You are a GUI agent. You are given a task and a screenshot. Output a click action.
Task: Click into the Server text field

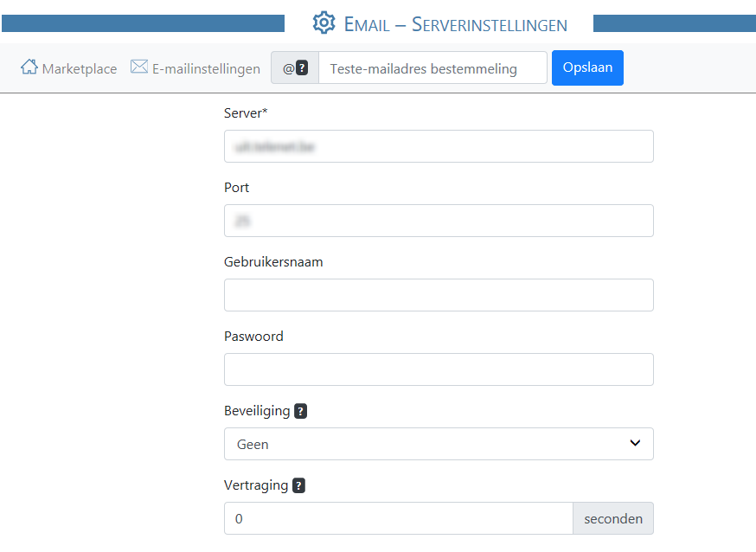[439, 146]
